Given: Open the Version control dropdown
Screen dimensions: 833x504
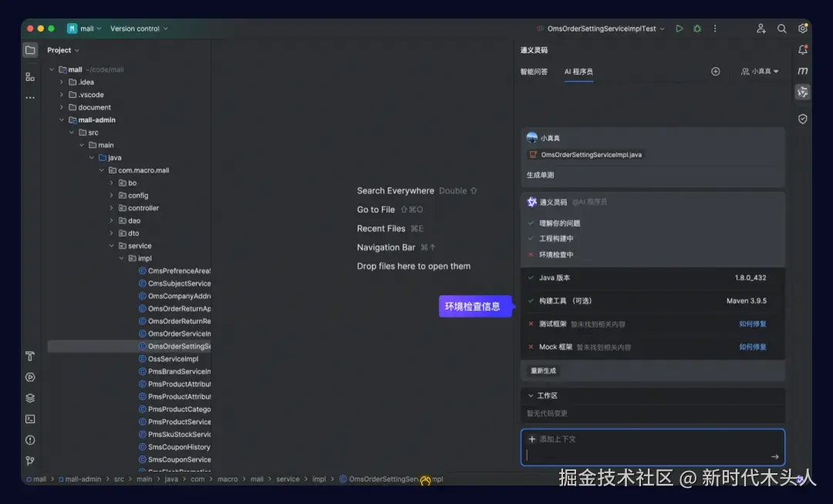Looking at the screenshot, I should [139, 29].
